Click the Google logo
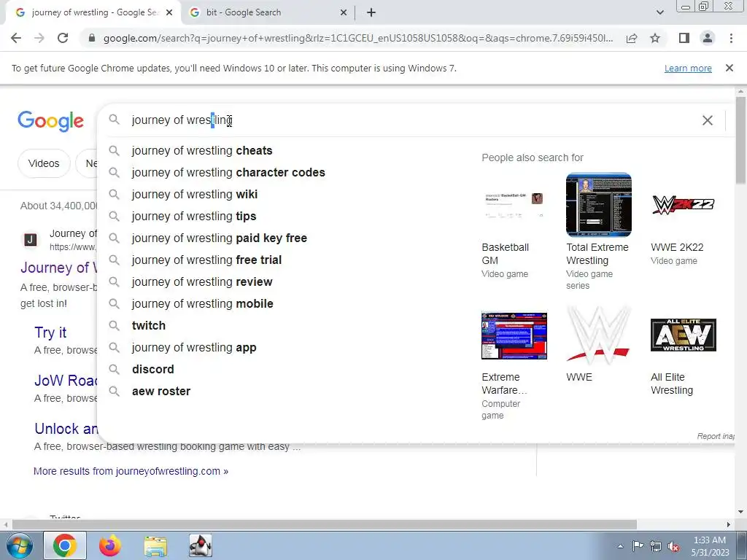The height and width of the screenshot is (560, 747). 51,121
